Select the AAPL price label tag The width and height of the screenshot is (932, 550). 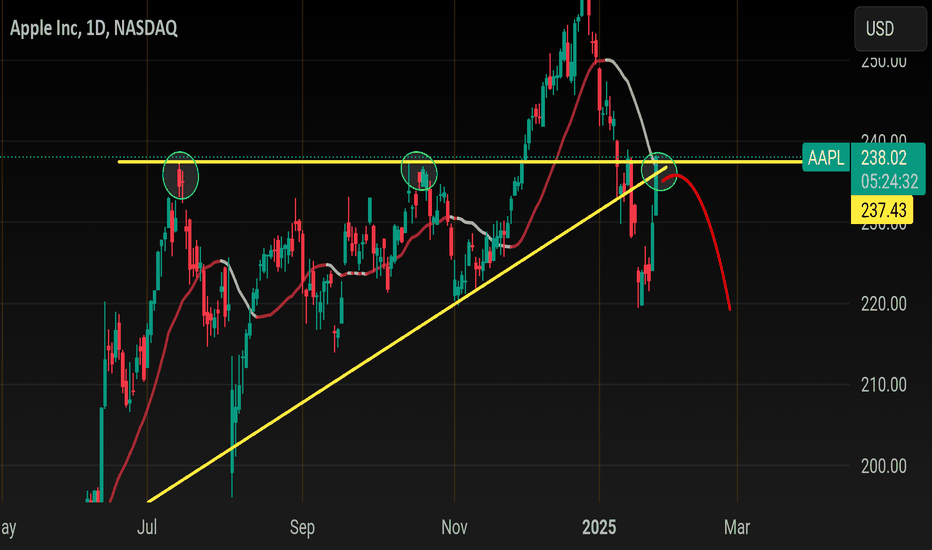[826, 158]
